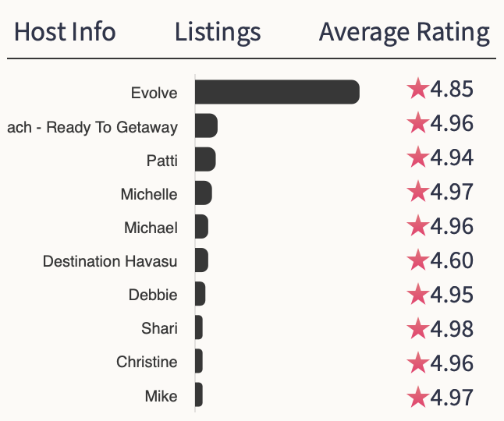Image resolution: width=504 pixels, height=421 pixels.
Task: Click the star next to Debbie's 4.95 rating
Action: pyautogui.click(x=417, y=294)
